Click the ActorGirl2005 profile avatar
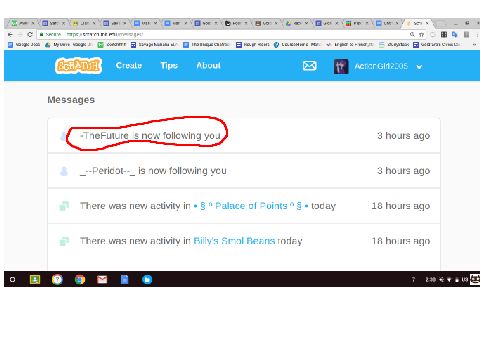480x360 pixels. [x=341, y=66]
